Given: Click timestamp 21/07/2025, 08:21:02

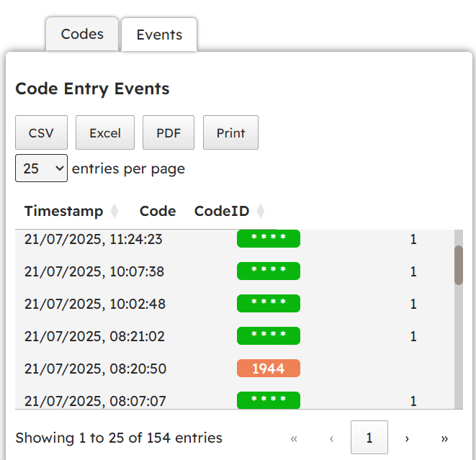Looking at the screenshot, I should pyautogui.click(x=94, y=336).
